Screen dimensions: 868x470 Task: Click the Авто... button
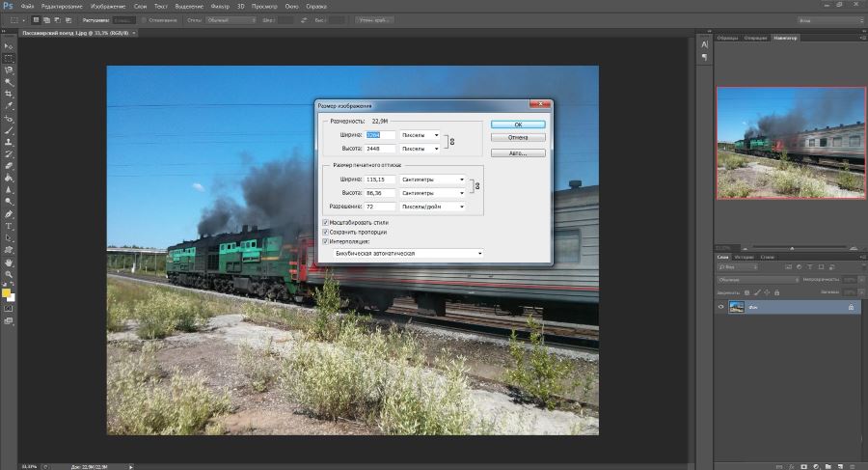pos(518,153)
